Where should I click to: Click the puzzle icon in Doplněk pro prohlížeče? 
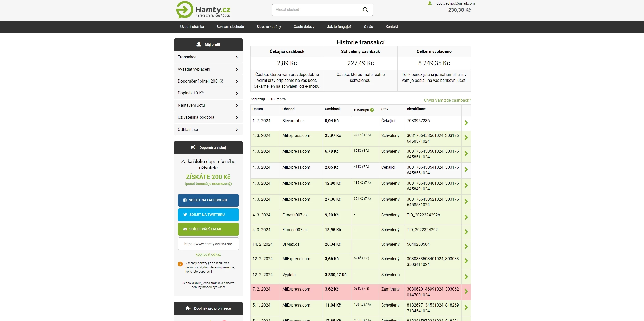pyautogui.click(x=188, y=308)
